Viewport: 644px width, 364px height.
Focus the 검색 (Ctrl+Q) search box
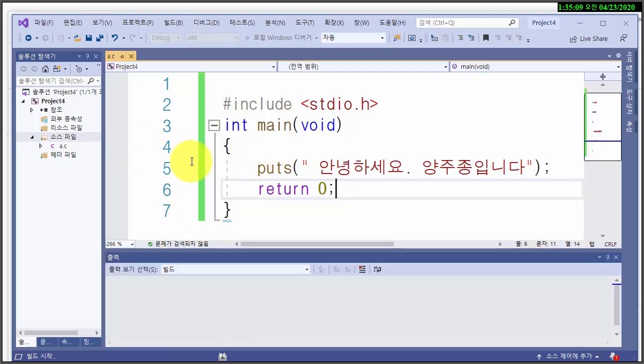pyautogui.click(x=467, y=23)
